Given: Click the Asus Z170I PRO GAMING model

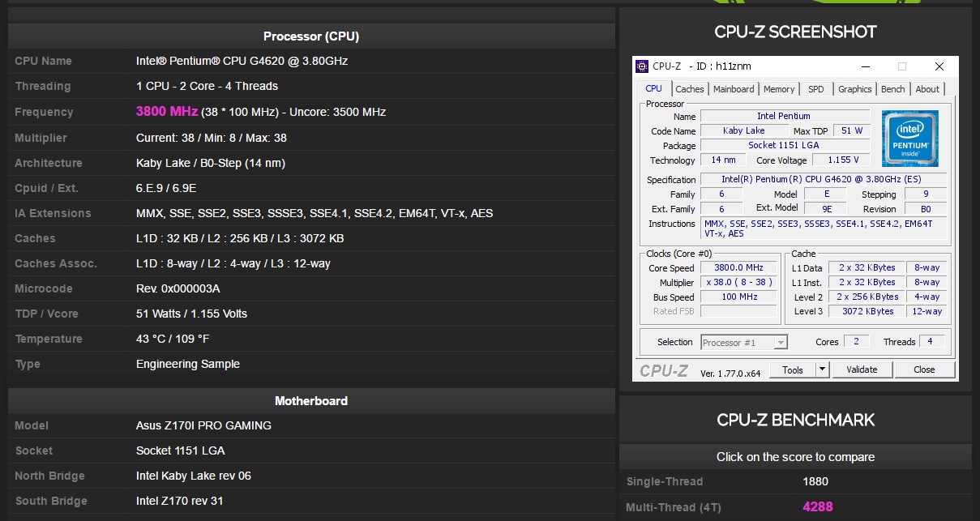Looking at the screenshot, I should coord(203,425).
